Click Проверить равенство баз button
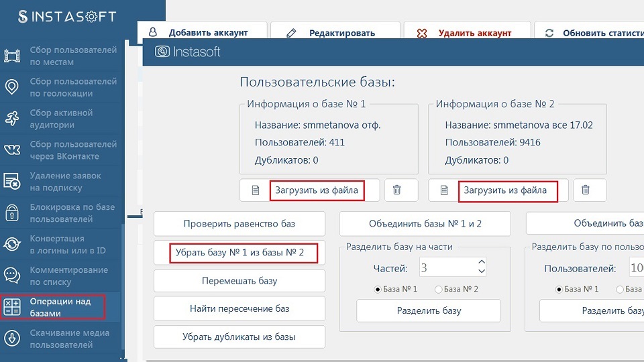Image resolution: width=644 pixels, height=362 pixels. pyautogui.click(x=239, y=224)
